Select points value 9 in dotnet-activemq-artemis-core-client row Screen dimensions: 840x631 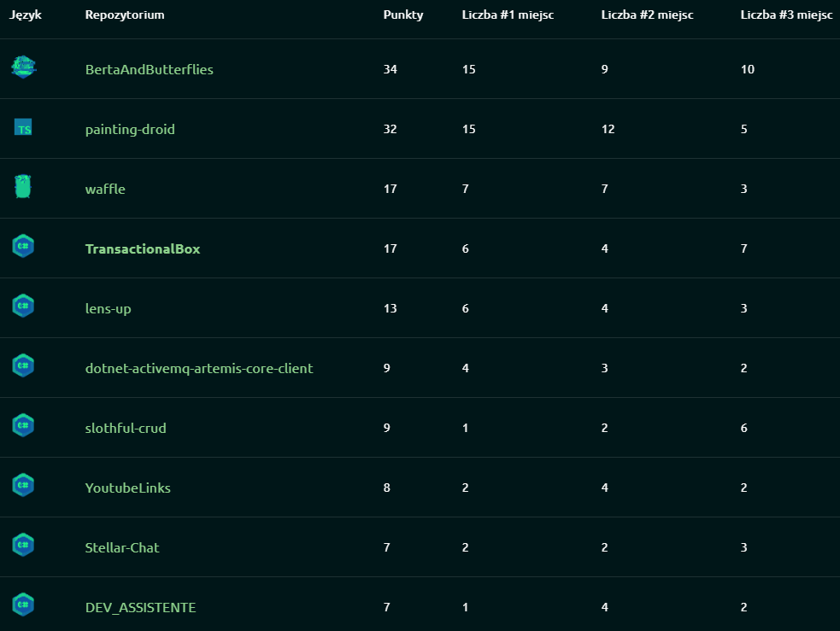pyautogui.click(x=387, y=368)
